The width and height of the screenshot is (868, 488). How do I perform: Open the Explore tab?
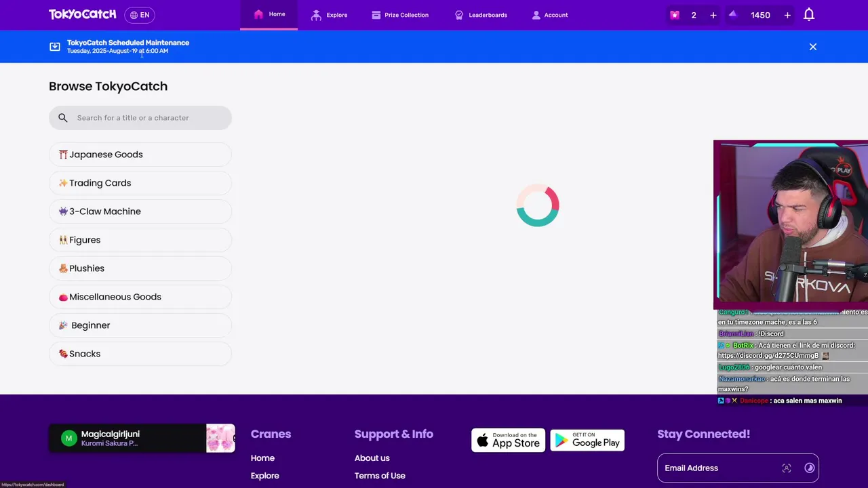329,15
